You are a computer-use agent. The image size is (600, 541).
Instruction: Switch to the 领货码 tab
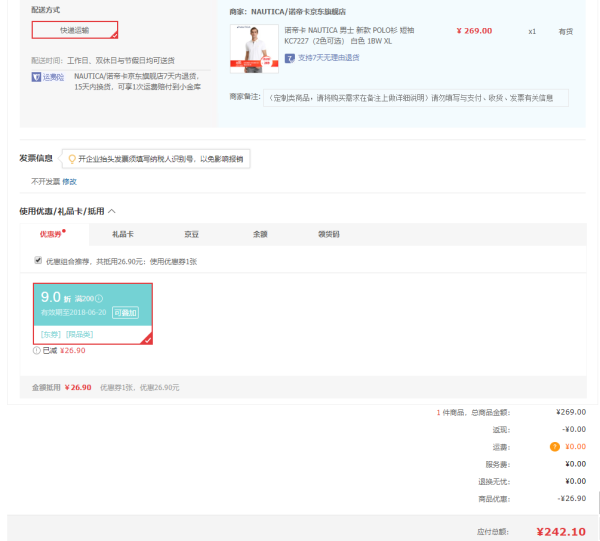tap(329, 234)
